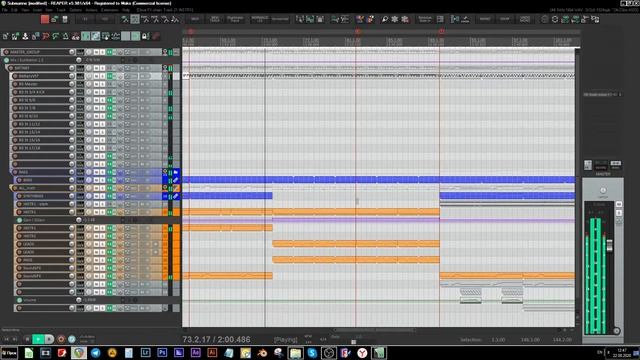This screenshot has width=640, height=360.
Task: Move the master volume fader
Action: click(x=609, y=245)
